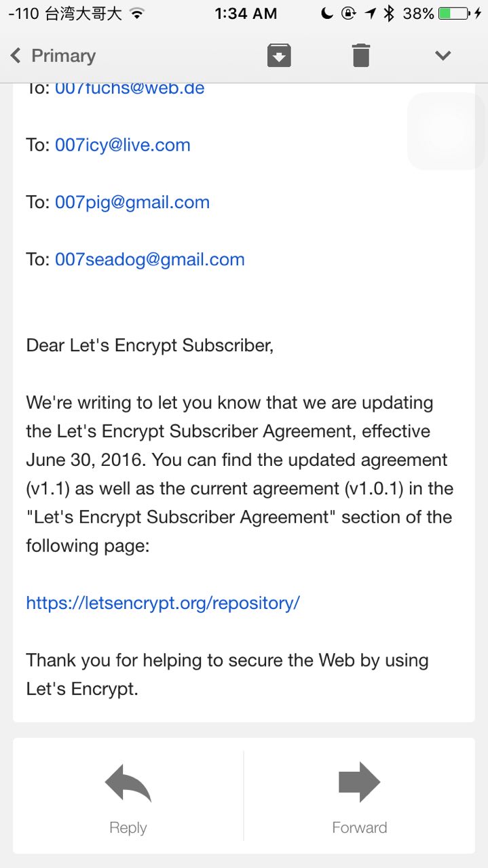The height and width of the screenshot is (868, 488).
Task: Tap the back arrow chevron
Action: pyautogui.click(x=16, y=56)
